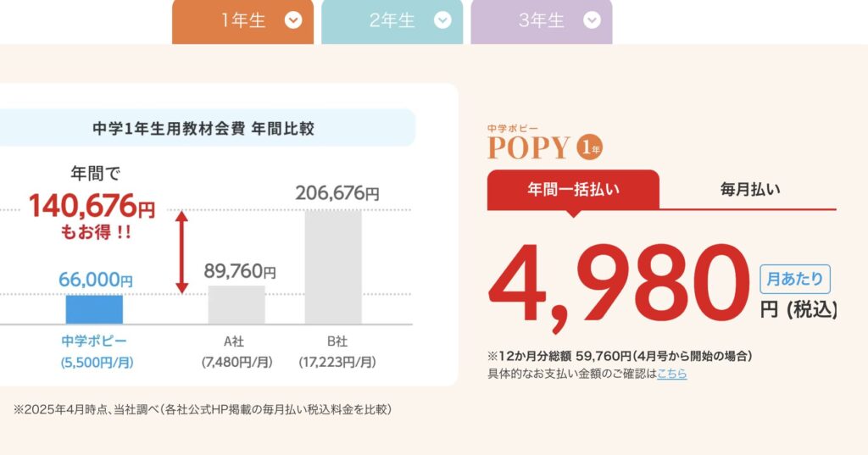
Task: Click the chevron icon on 1年生 tab
Action: (x=293, y=21)
